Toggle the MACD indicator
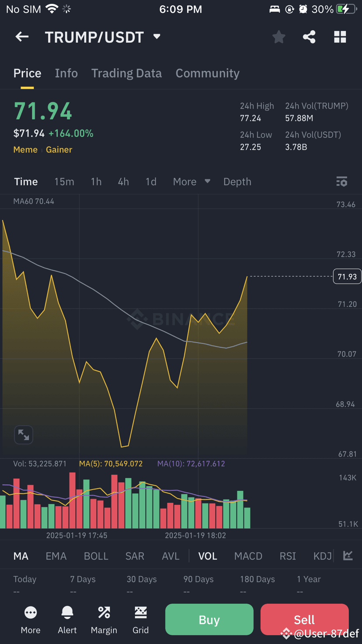The image size is (362, 644). [248, 556]
